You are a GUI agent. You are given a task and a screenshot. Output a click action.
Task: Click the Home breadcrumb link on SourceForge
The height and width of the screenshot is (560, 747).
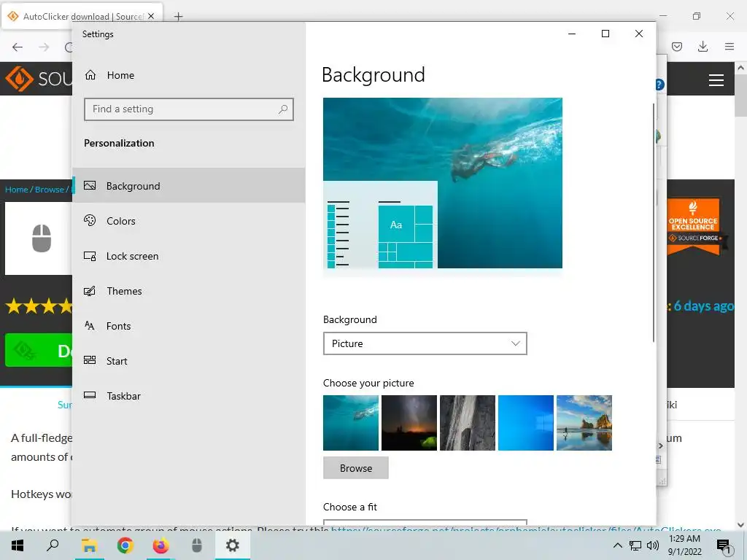pos(16,190)
